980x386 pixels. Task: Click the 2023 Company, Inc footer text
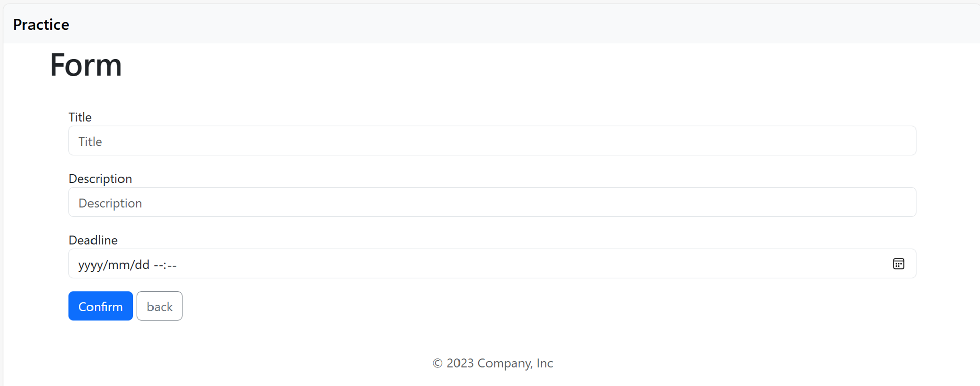500,363
